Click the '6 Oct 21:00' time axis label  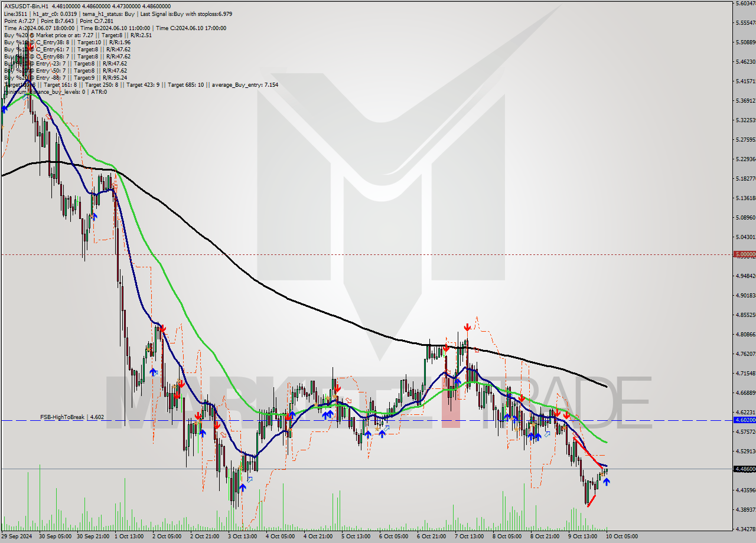pos(433,537)
